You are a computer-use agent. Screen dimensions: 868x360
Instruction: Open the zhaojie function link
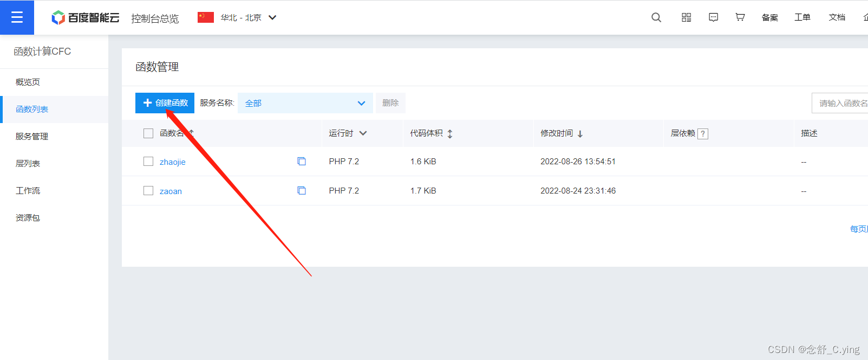(x=173, y=162)
